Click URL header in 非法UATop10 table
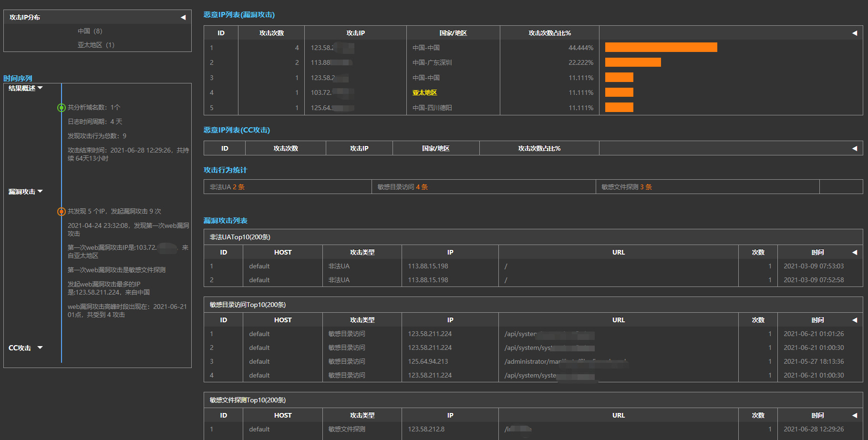Image resolution: width=868 pixels, height=440 pixels. [x=619, y=252]
